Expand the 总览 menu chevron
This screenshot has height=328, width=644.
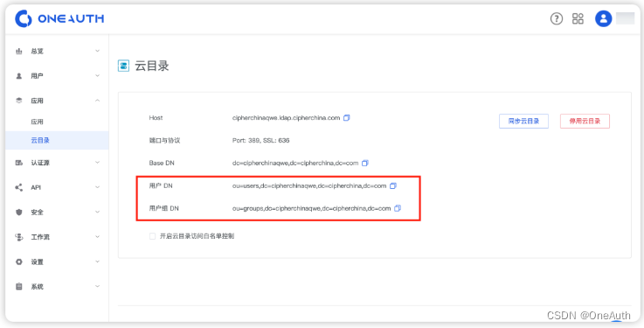(97, 51)
